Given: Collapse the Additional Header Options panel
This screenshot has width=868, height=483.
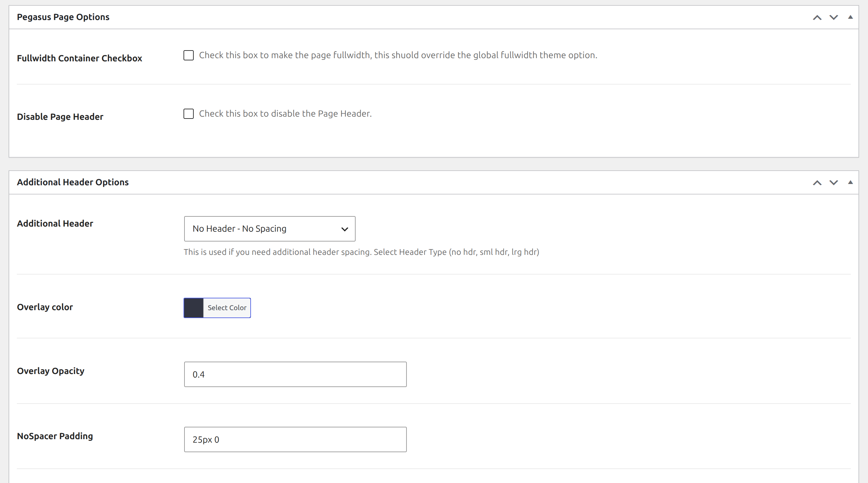Looking at the screenshot, I should [x=850, y=182].
